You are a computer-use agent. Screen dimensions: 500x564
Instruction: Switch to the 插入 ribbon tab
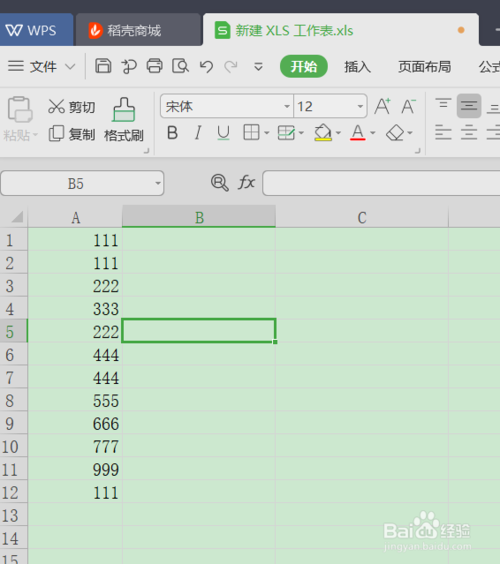[357, 67]
